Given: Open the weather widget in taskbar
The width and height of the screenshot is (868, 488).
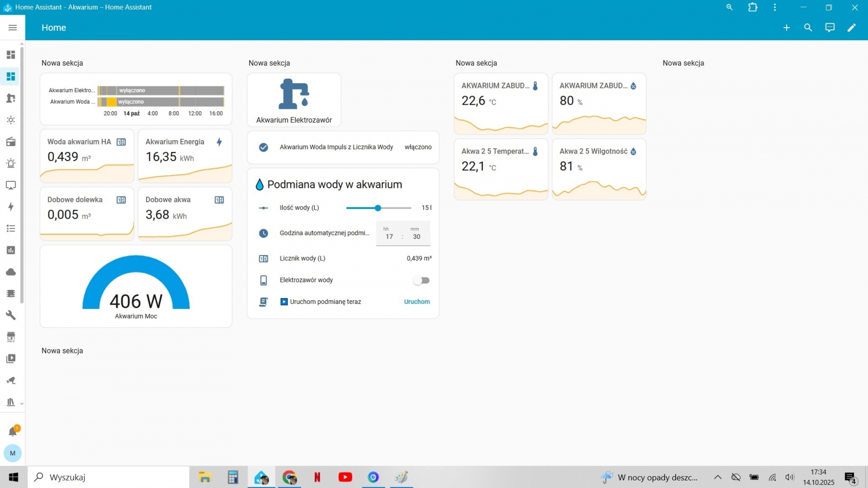Looking at the screenshot, I should (x=650, y=477).
